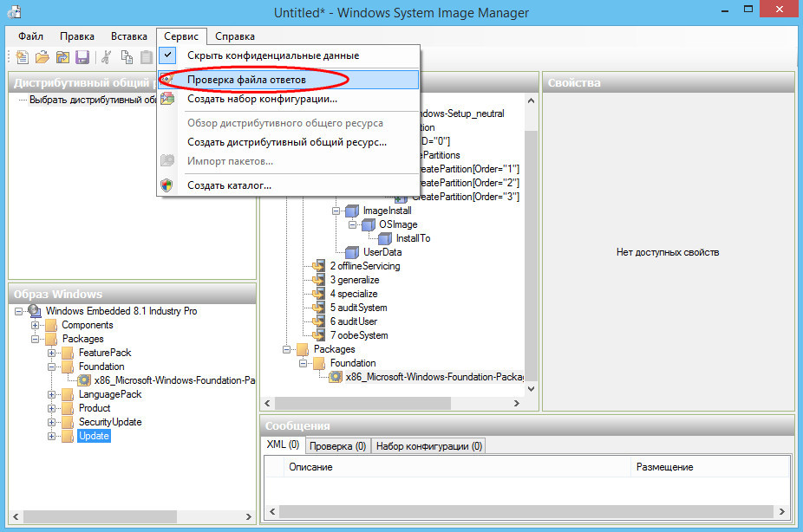Click the Windows Embedded 8.1 image disc icon
This screenshot has height=532, width=803.
tap(35, 310)
